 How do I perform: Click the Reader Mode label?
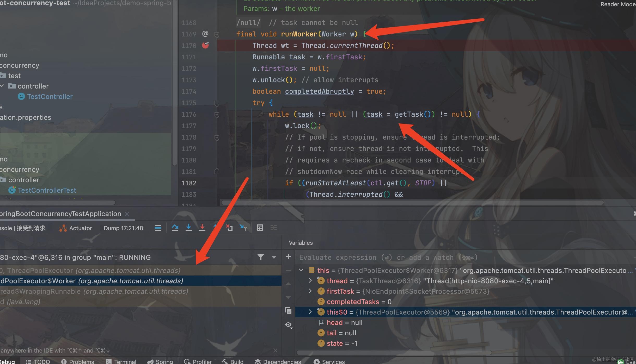(x=618, y=4)
